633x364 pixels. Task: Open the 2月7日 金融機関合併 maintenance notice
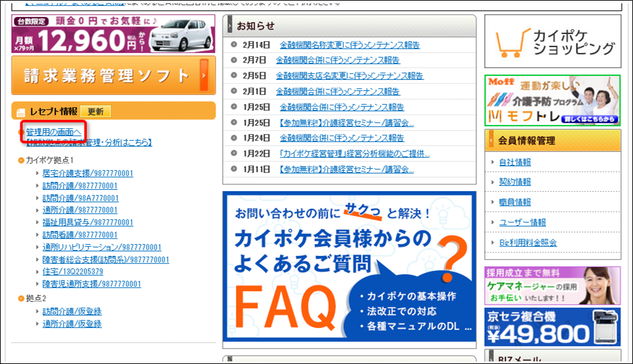tap(338, 60)
